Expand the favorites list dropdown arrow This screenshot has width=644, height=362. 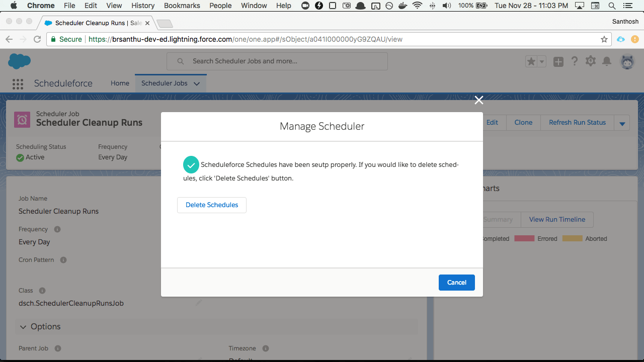tap(542, 61)
